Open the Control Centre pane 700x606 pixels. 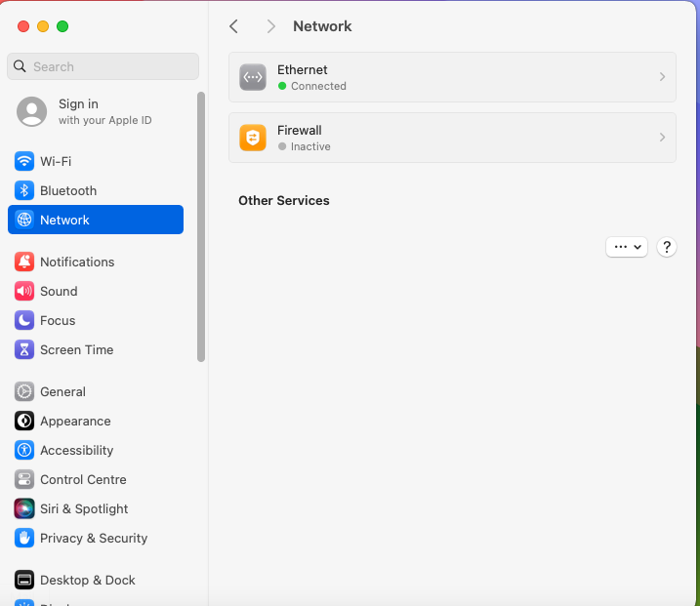point(83,479)
